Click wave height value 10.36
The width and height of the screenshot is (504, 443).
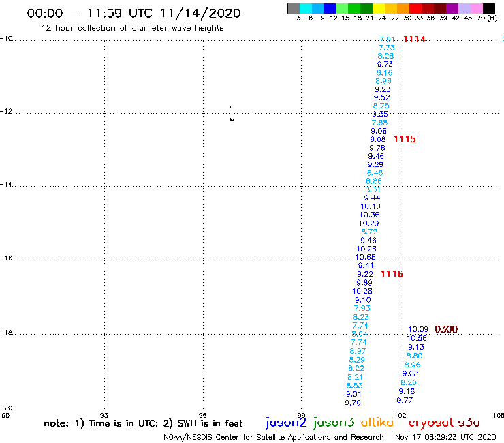[x=370, y=215]
